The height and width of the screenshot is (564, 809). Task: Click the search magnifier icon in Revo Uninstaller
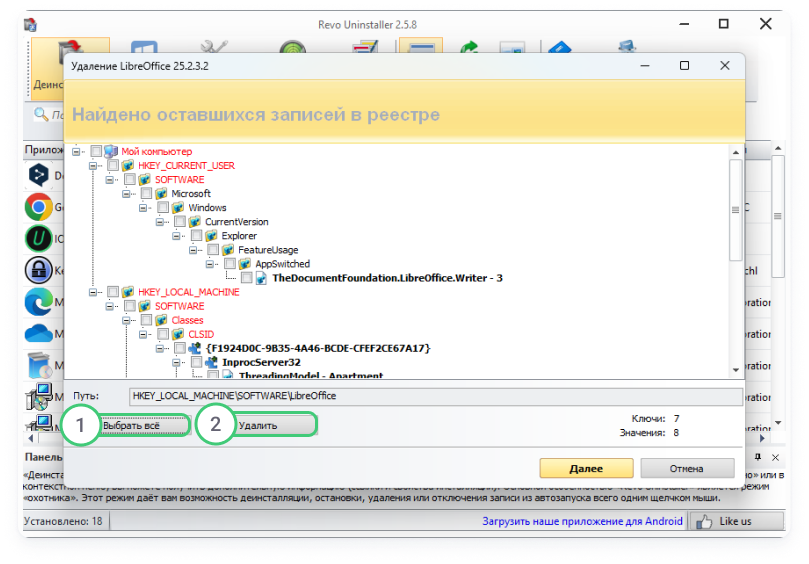click(41, 114)
